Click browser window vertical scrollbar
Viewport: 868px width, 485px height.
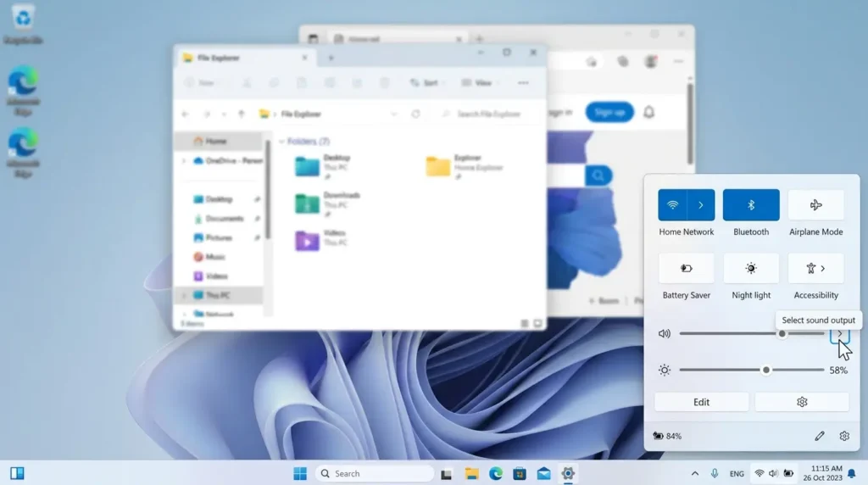click(x=690, y=122)
